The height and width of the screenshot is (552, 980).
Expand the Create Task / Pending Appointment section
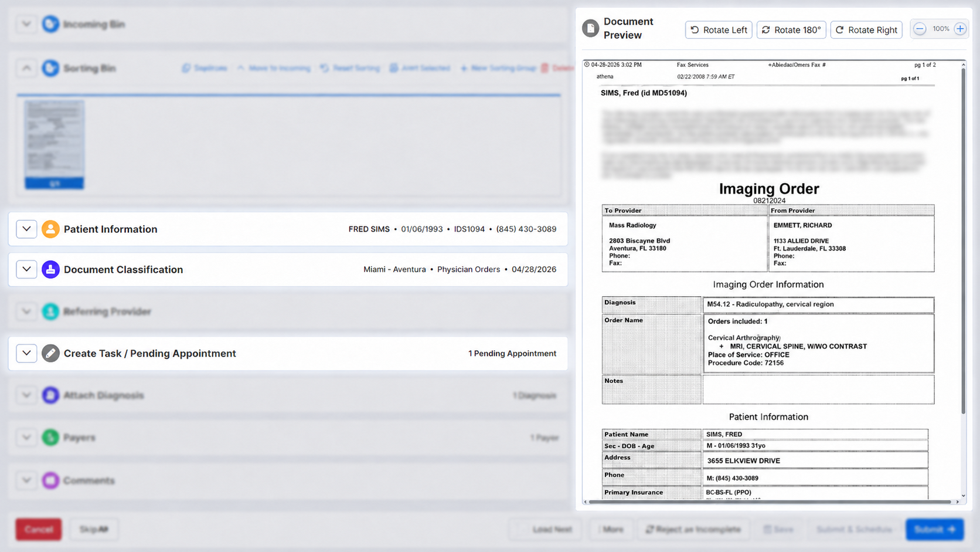pyautogui.click(x=26, y=353)
